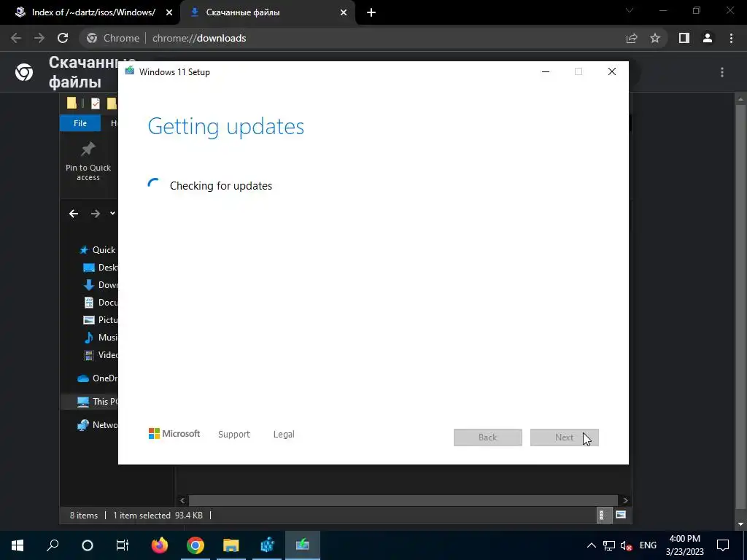Screen dimensions: 747x560
Task: Open clock showing 4:00 PM 3/23/2023
Action: click(684, 545)
